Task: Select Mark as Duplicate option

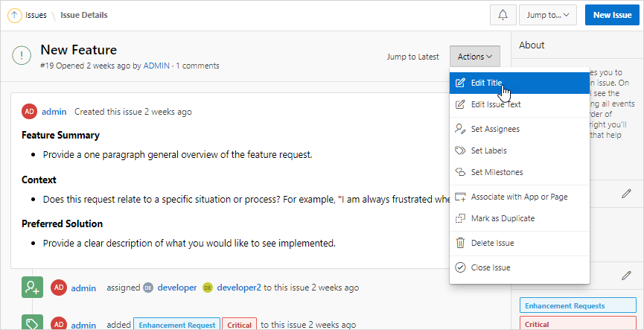Action: point(503,218)
